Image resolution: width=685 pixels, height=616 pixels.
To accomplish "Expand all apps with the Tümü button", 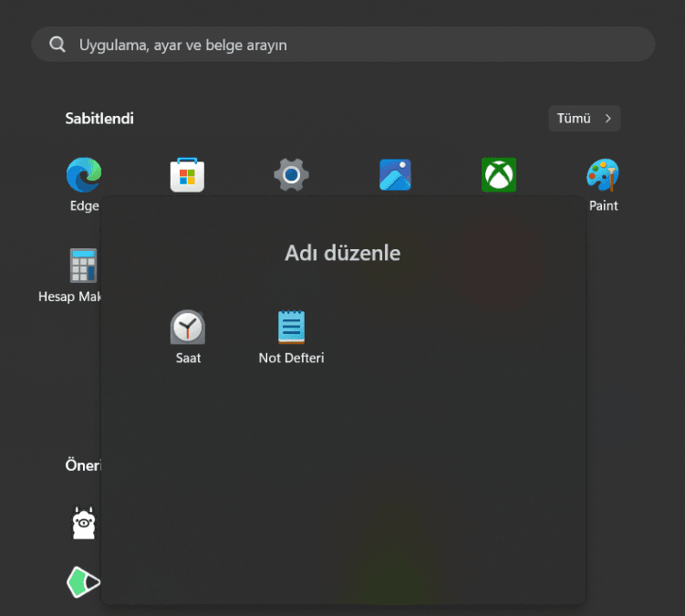I will 584,119.
